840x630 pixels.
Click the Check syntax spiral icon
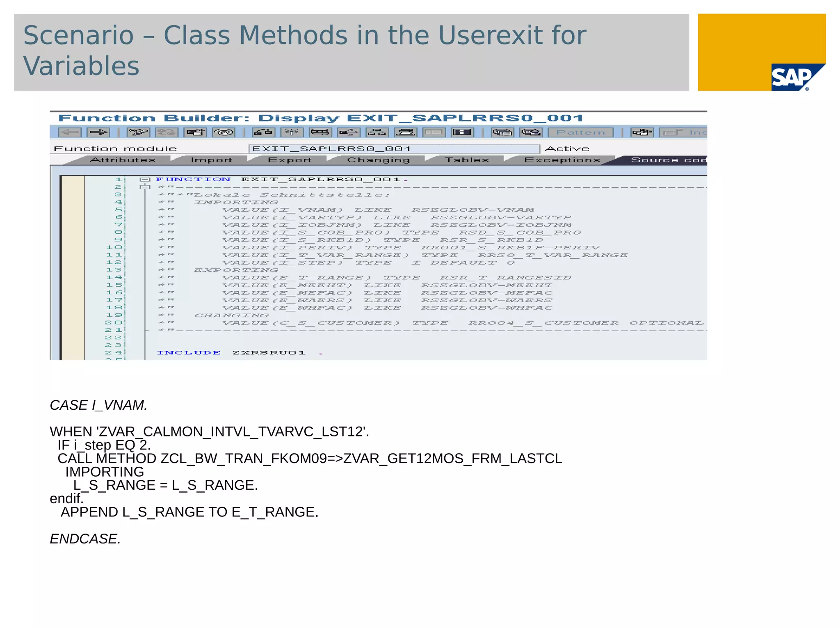click(x=224, y=132)
